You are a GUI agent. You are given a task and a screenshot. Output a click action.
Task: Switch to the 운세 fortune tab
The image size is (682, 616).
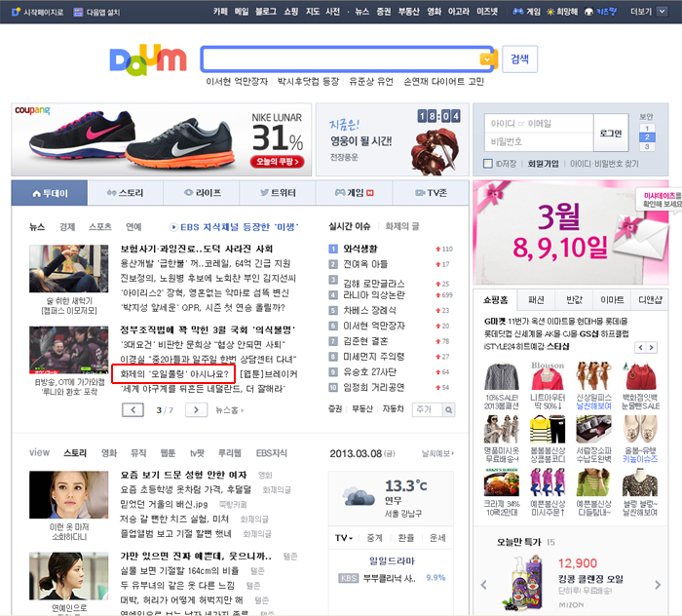point(437,538)
